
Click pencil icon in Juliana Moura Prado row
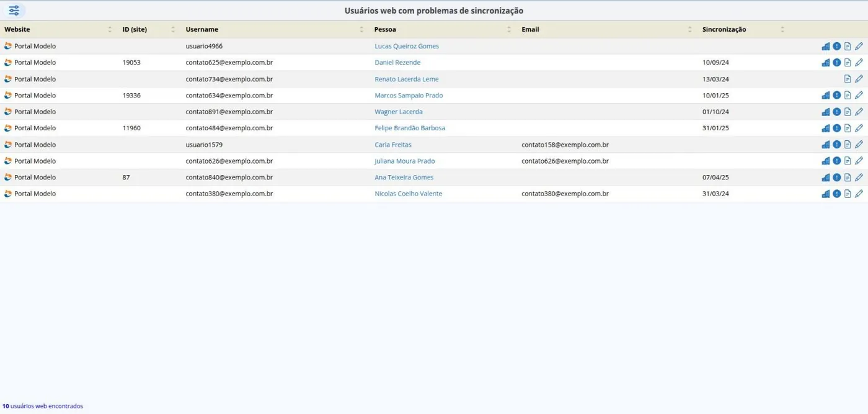coord(859,161)
